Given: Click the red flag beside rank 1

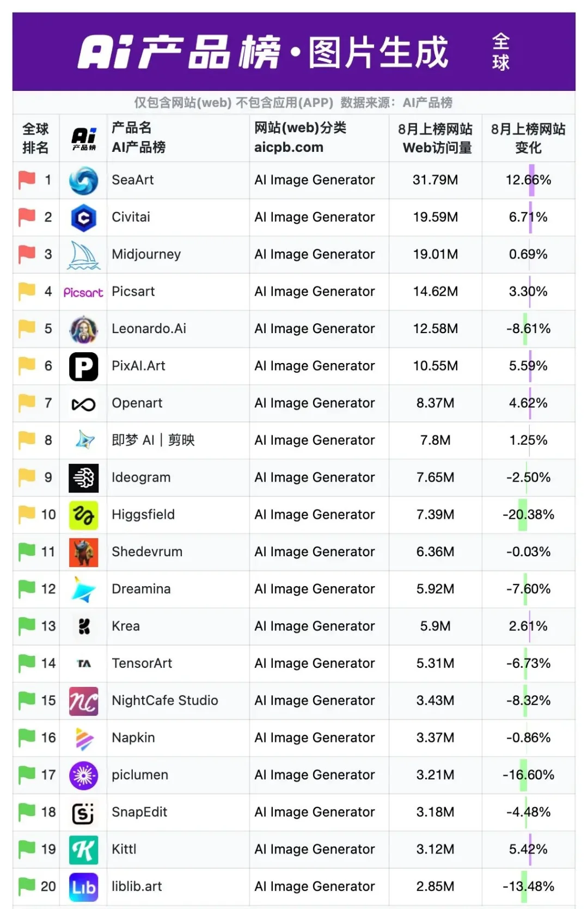Looking at the screenshot, I should (26, 180).
